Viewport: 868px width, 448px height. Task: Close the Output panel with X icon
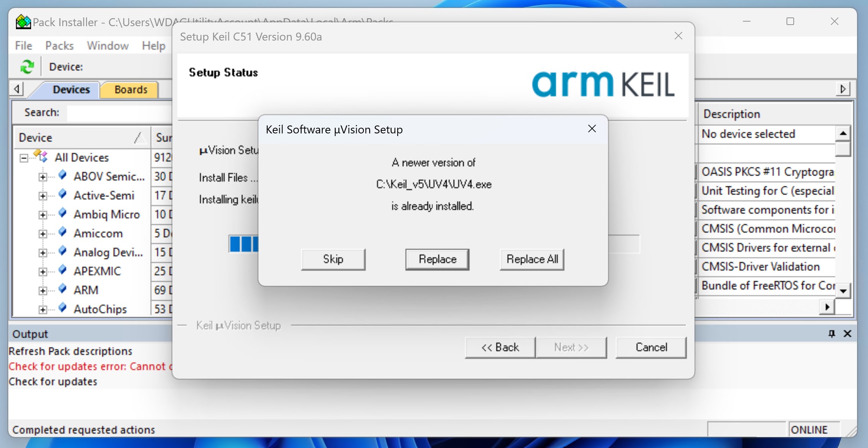point(848,334)
